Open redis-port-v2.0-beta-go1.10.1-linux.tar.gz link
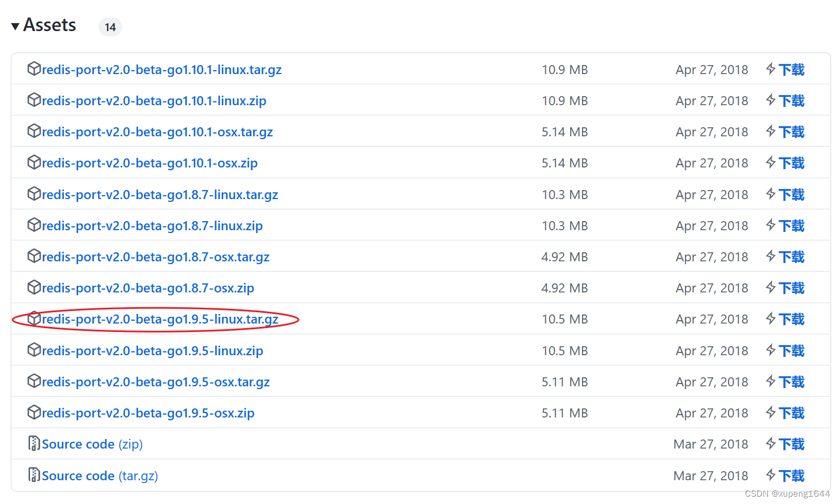839x504 pixels. pos(162,70)
